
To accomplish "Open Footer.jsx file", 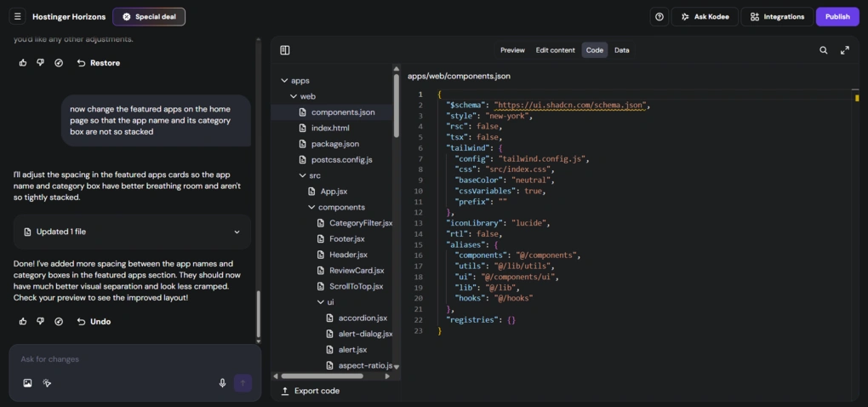I will 340,238.
